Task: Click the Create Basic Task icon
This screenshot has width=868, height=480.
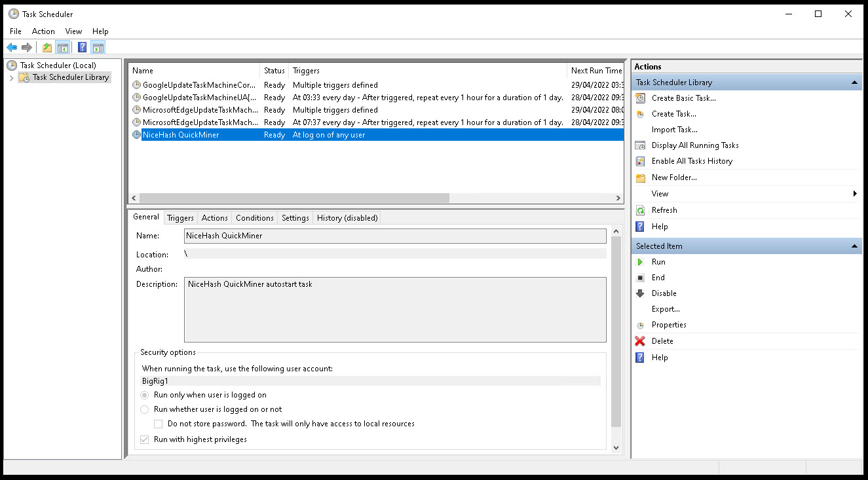Action: (x=639, y=98)
